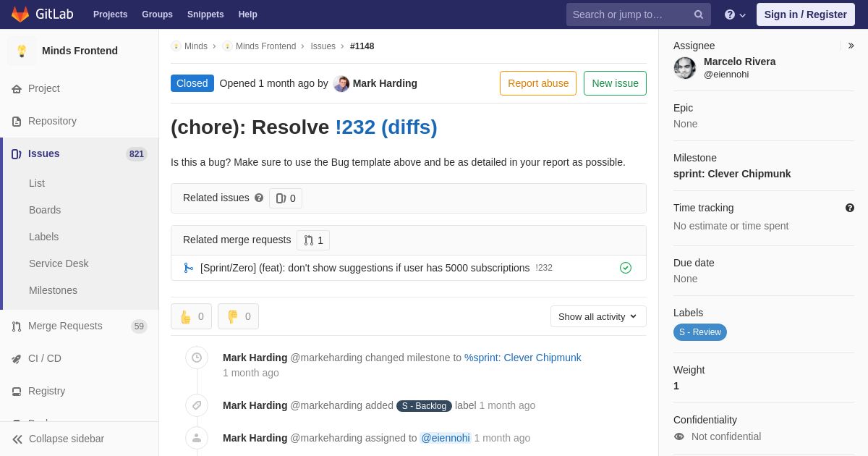This screenshot has height=456, width=868.
Task: Click the merged merge request branch icon
Action: coord(189,268)
